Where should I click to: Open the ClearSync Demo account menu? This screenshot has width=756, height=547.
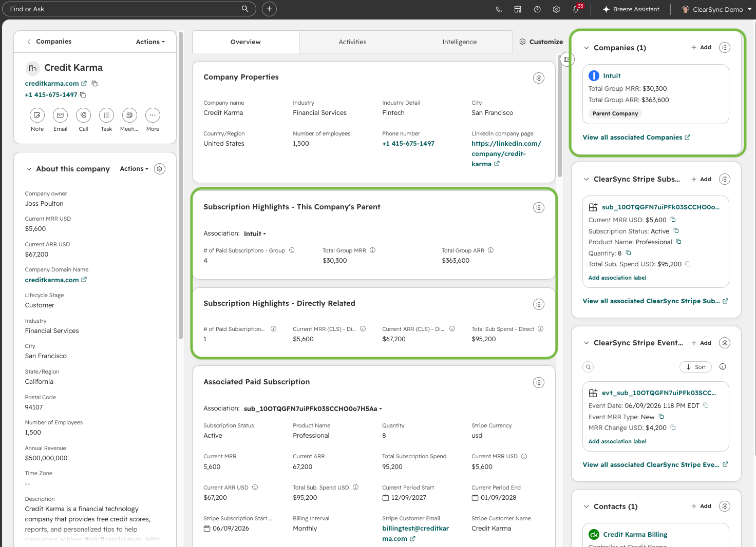[x=716, y=9]
